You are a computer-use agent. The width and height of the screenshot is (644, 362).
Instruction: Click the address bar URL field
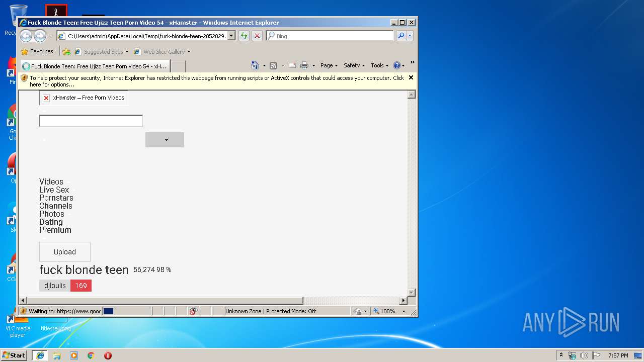[x=146, y=36]
